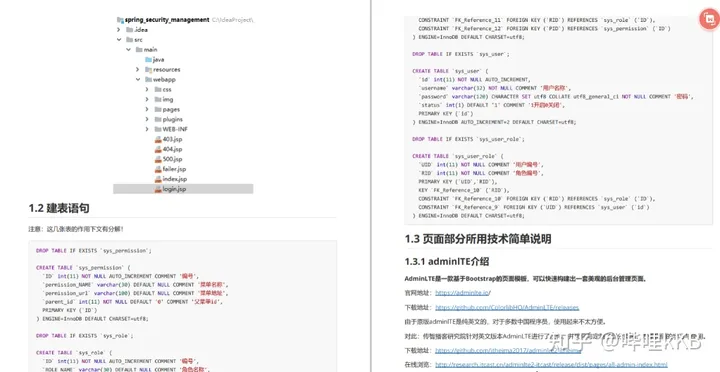This screenshot has width=720, height=372.
Task: Expand the css folder arrow
Action: tap(147, 90)
